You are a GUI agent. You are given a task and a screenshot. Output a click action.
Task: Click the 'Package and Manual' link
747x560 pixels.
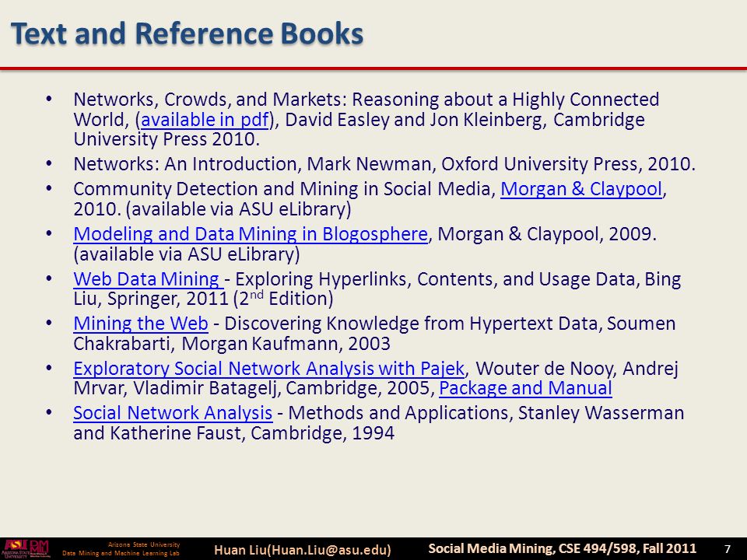(525, 388)
